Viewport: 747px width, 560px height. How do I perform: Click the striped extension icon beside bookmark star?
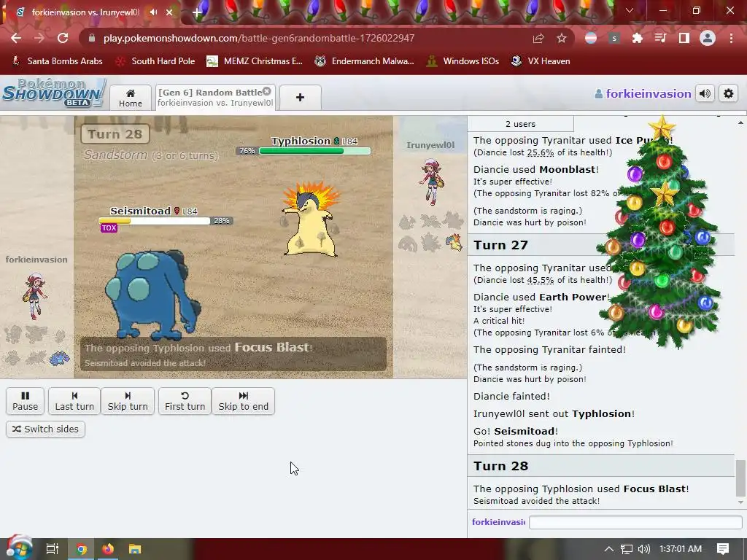(591, 38)
